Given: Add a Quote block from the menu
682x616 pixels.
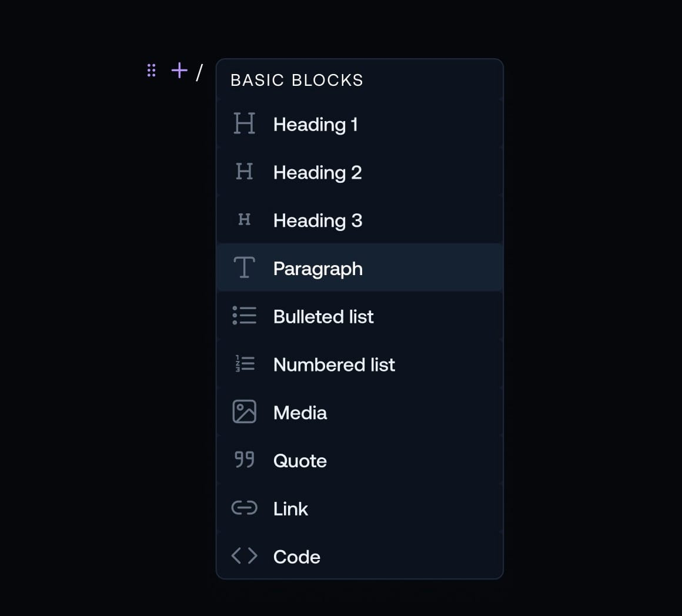Looking at the screenshot, I should [x=300, y=460].
